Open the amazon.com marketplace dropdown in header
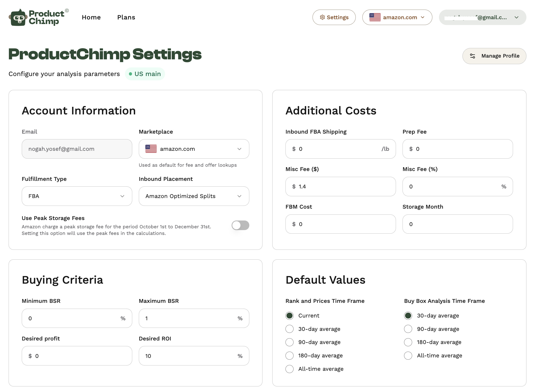This screenshot has width=533, height=392. 397,17
